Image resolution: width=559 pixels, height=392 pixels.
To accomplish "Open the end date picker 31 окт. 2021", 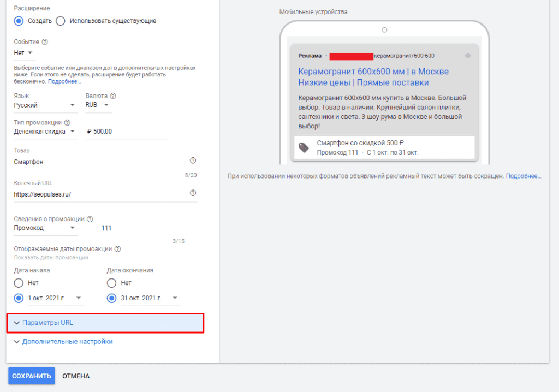I will tap(150, 298).
